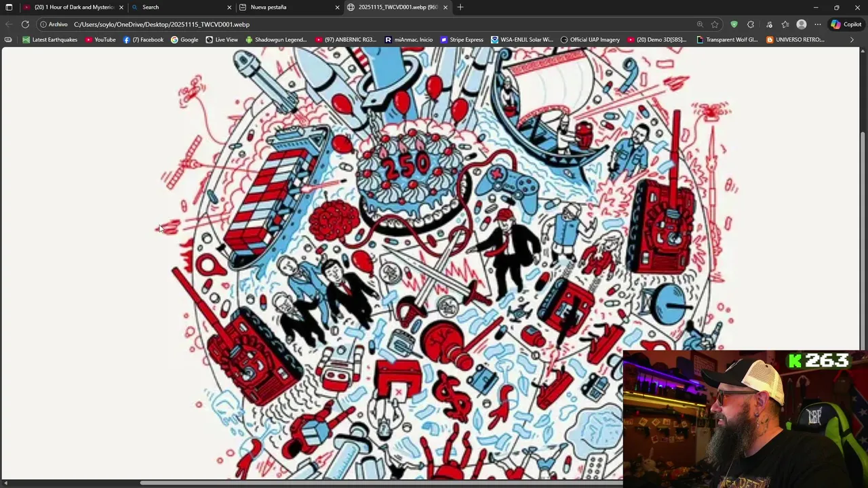Open Settings and more ellipsis menu
Image resolution: width=868 pixels, height=488 pixels.
click(818, 24)
